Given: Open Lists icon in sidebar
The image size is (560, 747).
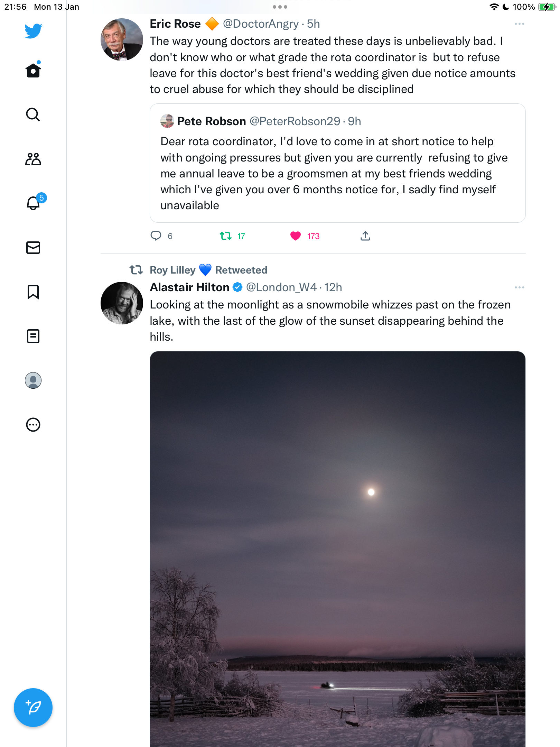Looking at the screenshot, I should [x=33, y=336].
